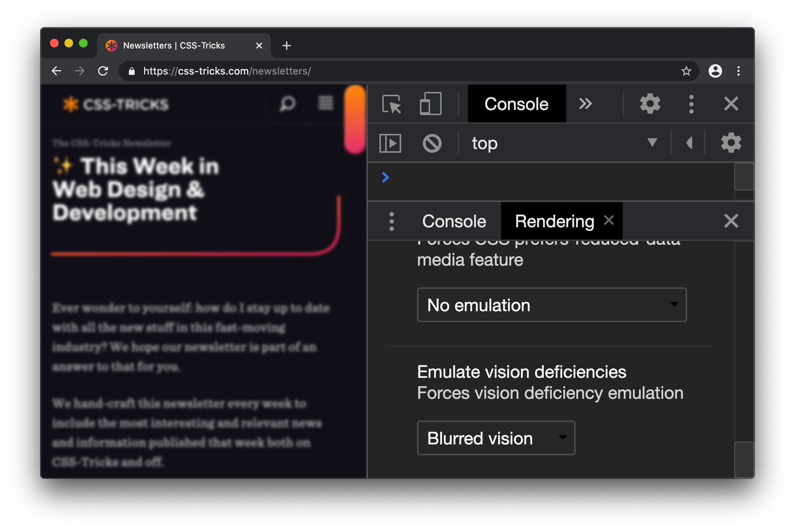
Task: Click the inspect element picker icon
Action: point(391,104)
